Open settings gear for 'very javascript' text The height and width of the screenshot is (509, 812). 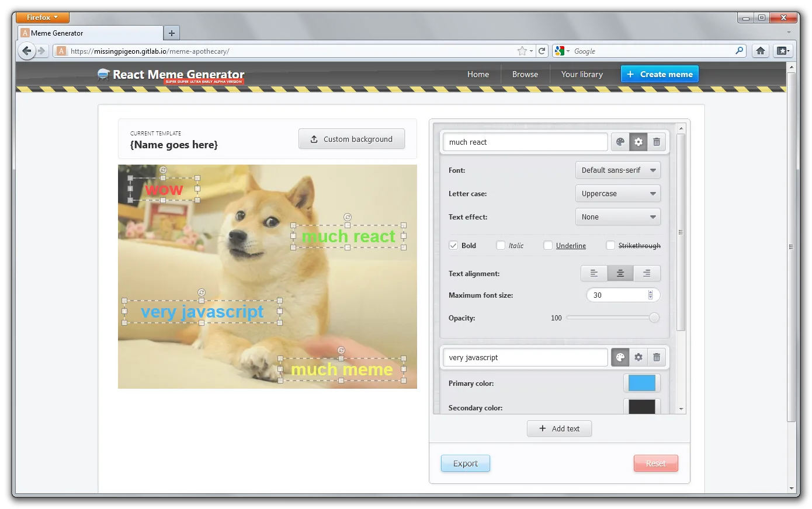click(x=639, y=357)
